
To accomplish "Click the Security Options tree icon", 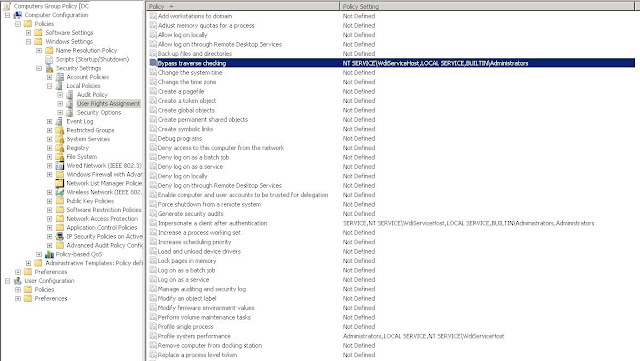I will [70, 113].
